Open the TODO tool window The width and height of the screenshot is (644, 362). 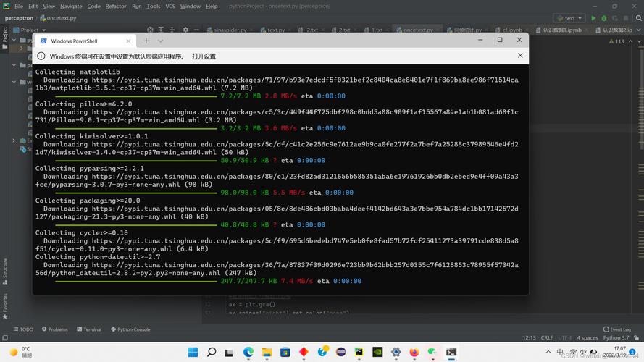(x=23, y=329)
